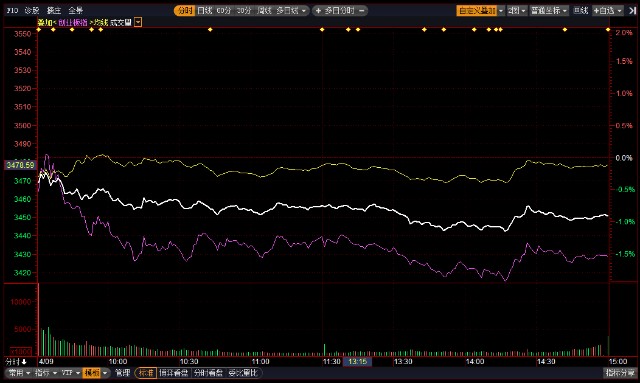Click the 13:15 time label on axis

point(357,361)
